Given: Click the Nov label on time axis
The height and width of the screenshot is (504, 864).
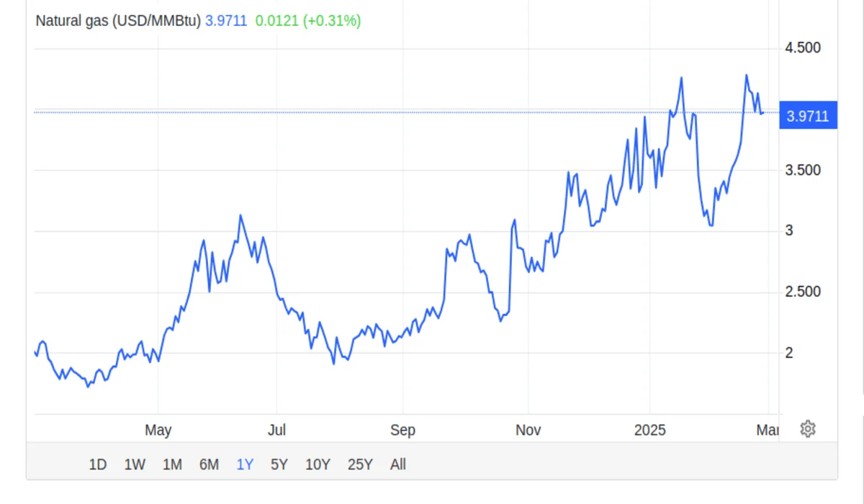Looking at the screenshot, I should point(528,431).
